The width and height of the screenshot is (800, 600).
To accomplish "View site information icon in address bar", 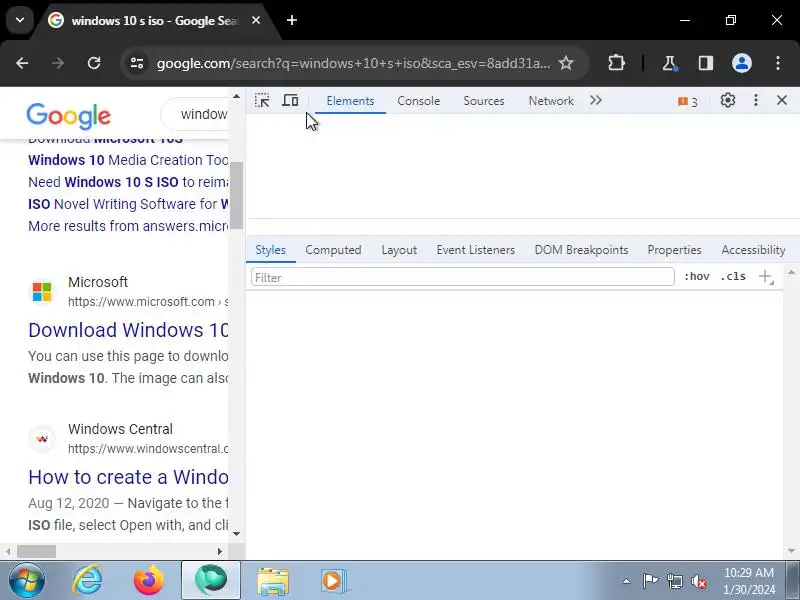I will (x=137, y=63).
